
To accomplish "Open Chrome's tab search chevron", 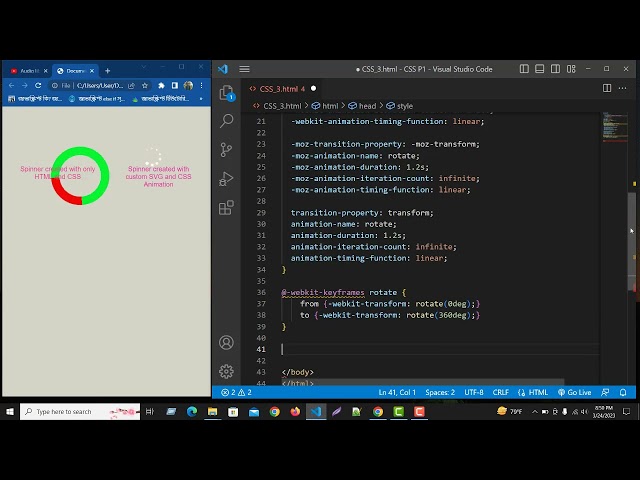I will 144,67.
